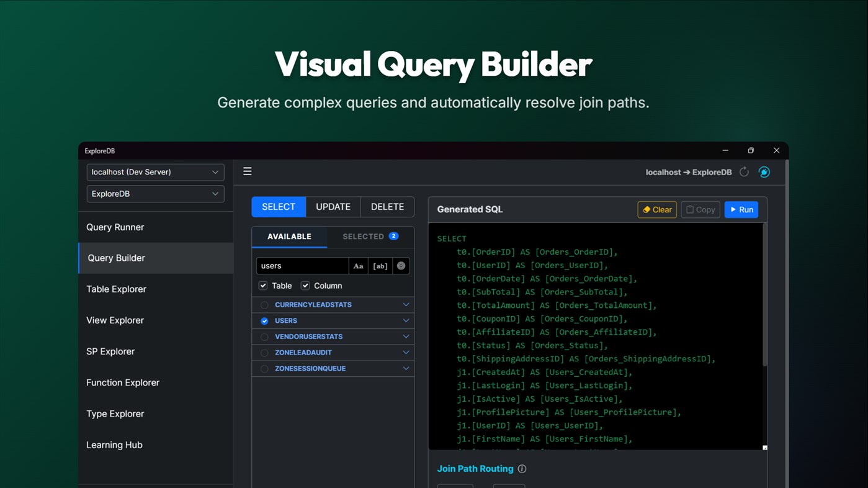Click the SQL editor resize handle
Screen dimensions: 868x488
(x=765, y=448)
